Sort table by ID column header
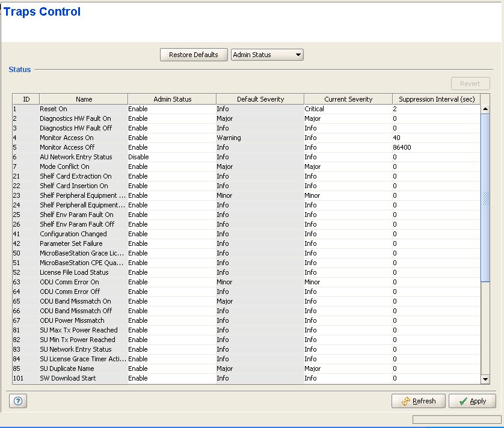504x428 pixels. click(26, 99)
